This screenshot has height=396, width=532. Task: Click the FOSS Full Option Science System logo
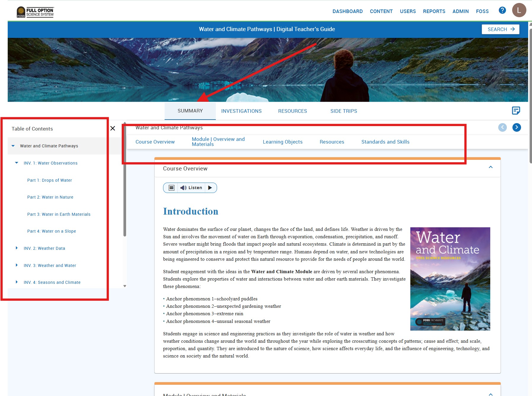click(36, 12)
